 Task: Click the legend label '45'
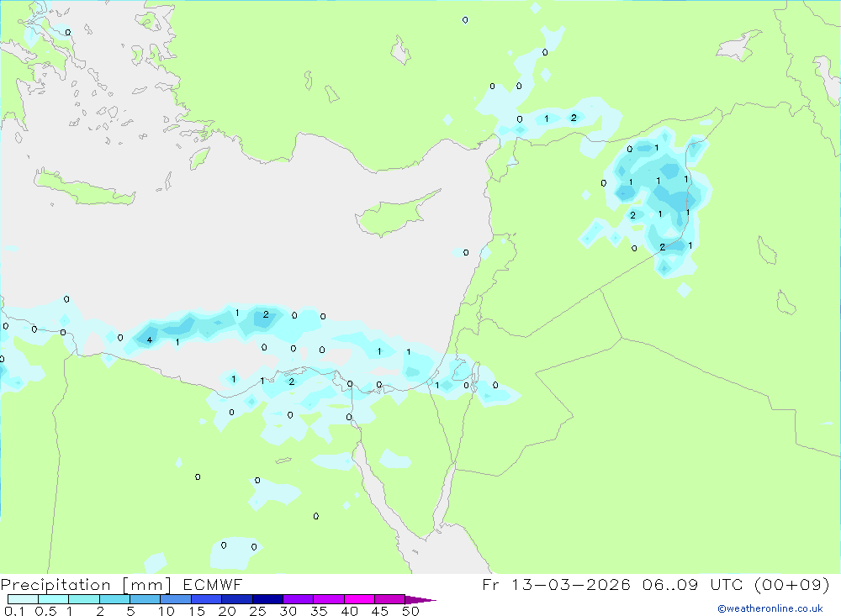click(380, 611)
